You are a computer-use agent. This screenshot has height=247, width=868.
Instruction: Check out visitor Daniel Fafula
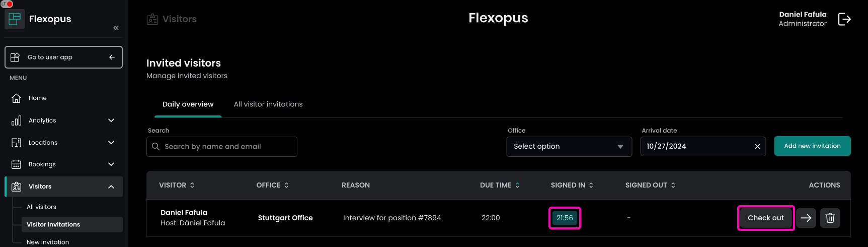[765, 218]
